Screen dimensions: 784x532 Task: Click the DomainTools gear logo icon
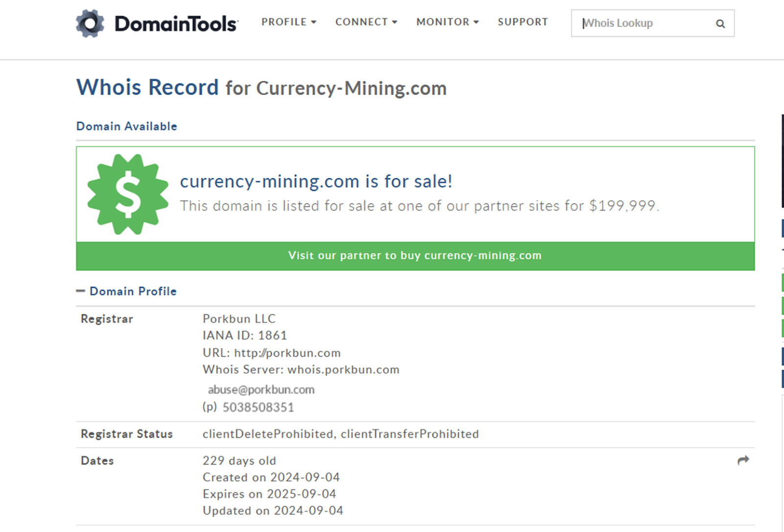(x=90, y=24)
